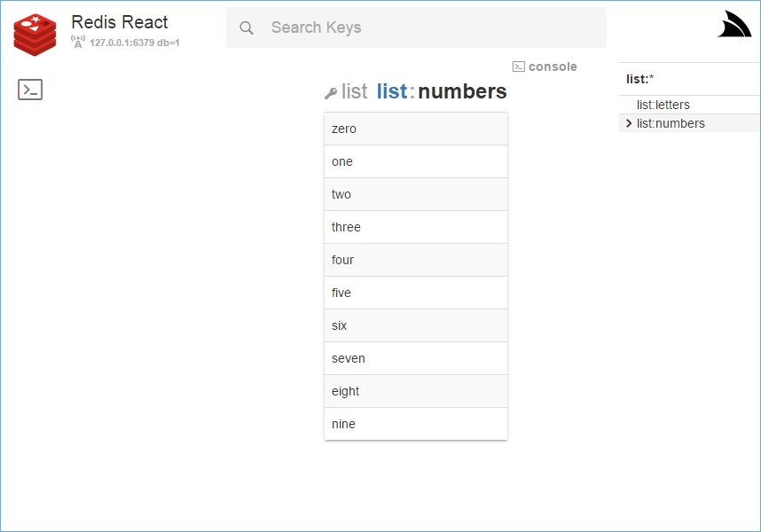
Task: Expand the list:numbers chevron arrow
Action: coord(629,123)
